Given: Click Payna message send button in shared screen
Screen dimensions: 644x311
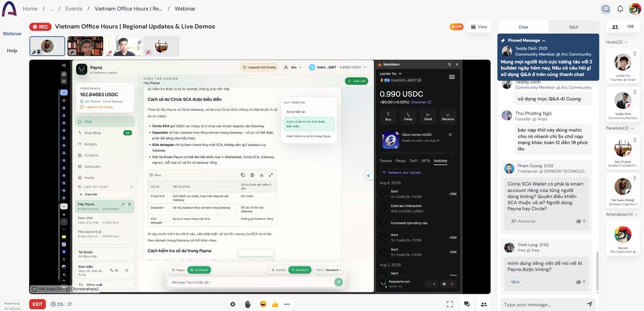Looking at the screenshot, I should coord(338,282).
